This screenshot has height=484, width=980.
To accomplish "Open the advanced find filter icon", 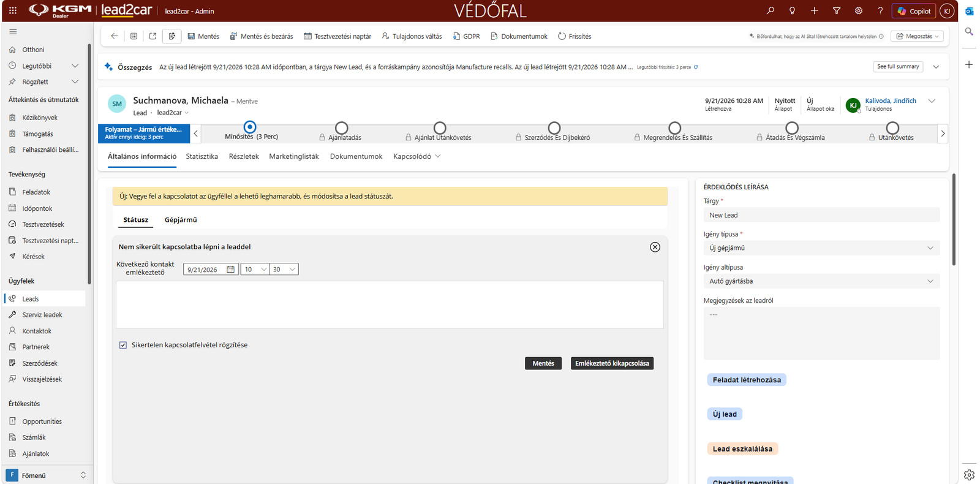I will pyautogui.click(x=836, y=10).
